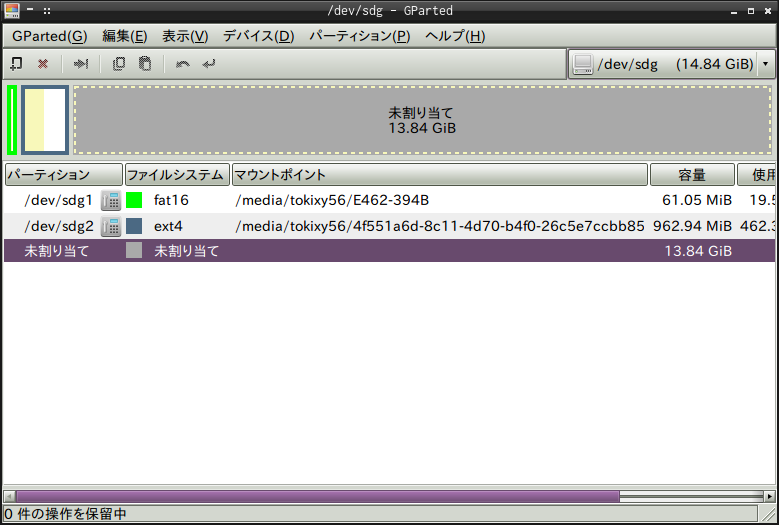
Task: Click the Copy partition toolbar icon
Action: pos(119,64)
